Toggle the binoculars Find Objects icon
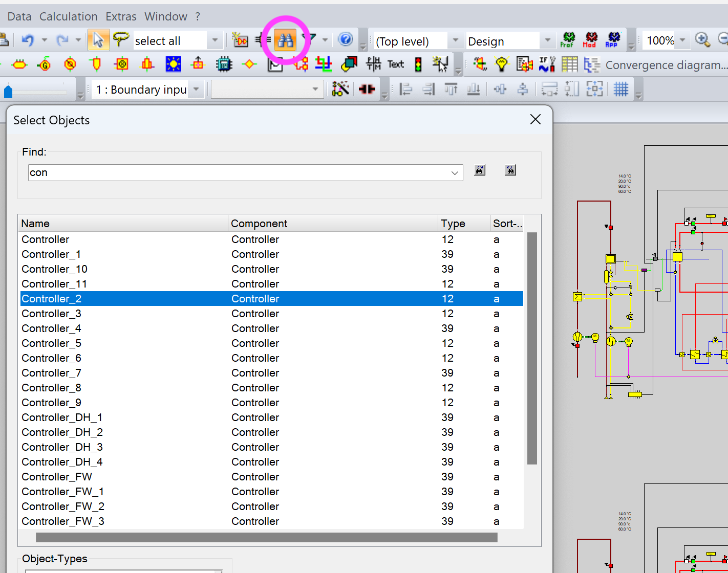Image resolution: width=728 pixels, height=573 pixels. click(285, 40)
